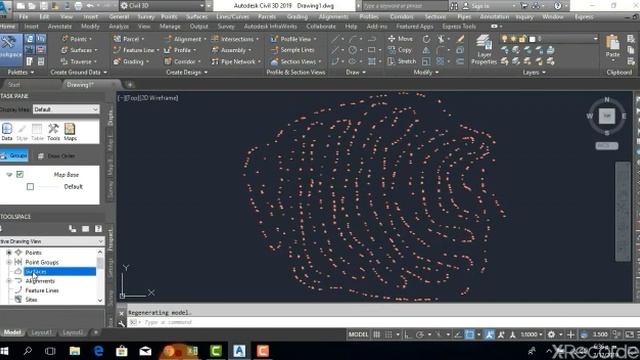This screenshot has height=360, width=640.
Task: Click the Toolspace tree vertical scrollbar
Action: tap(100, 276)
